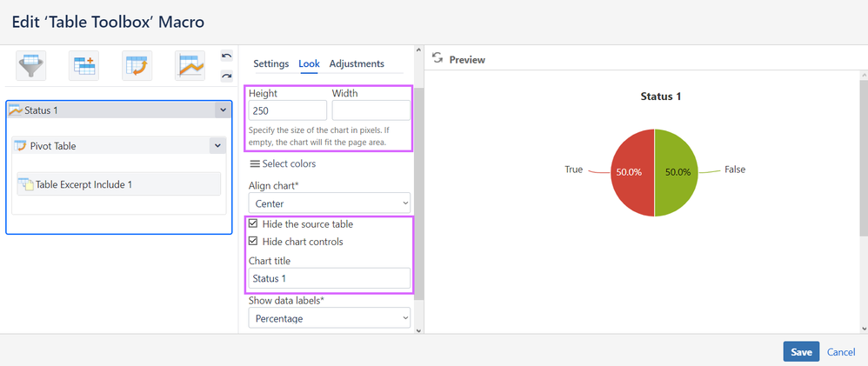Select the Status 1 chart macro row

[119, 110]
